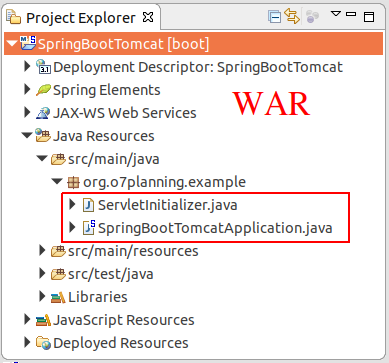Select org.o7planning.example package label
389x363 pixels.
coord(164,182)
